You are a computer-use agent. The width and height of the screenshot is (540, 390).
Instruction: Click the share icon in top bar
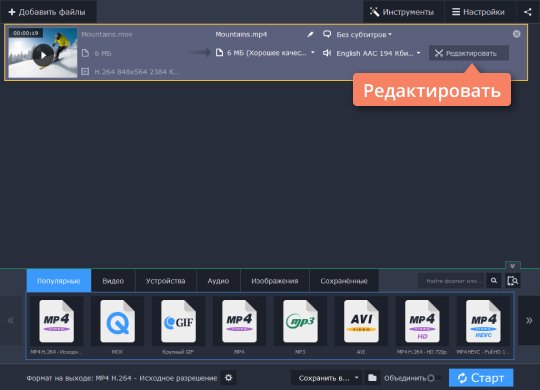click(528, 12)
